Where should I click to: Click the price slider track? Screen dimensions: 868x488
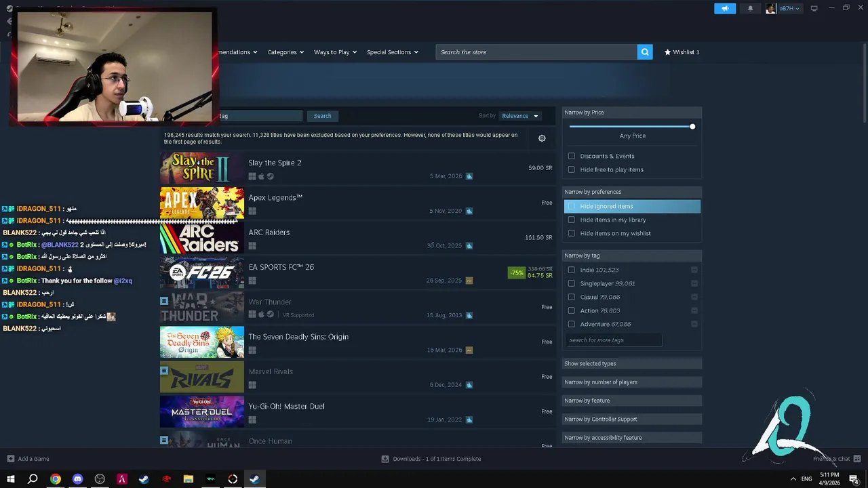(x=631, y=127)
